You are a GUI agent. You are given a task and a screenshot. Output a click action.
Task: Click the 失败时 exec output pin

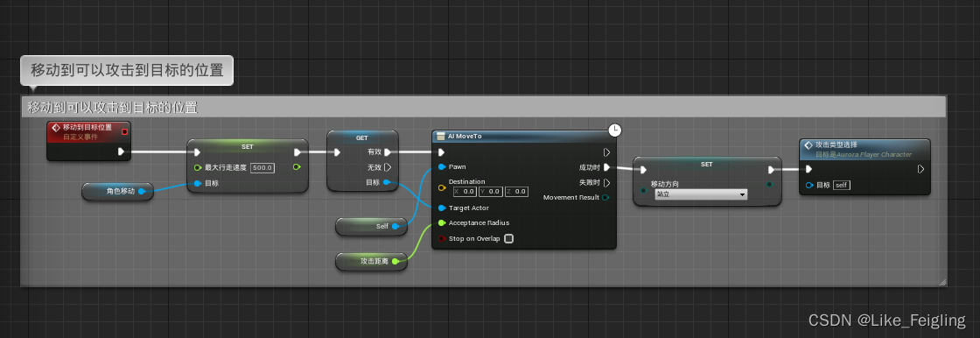606,182
